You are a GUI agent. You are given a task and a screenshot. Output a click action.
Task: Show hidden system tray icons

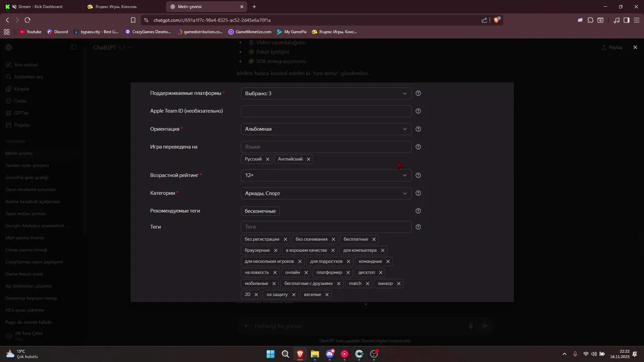564,354
